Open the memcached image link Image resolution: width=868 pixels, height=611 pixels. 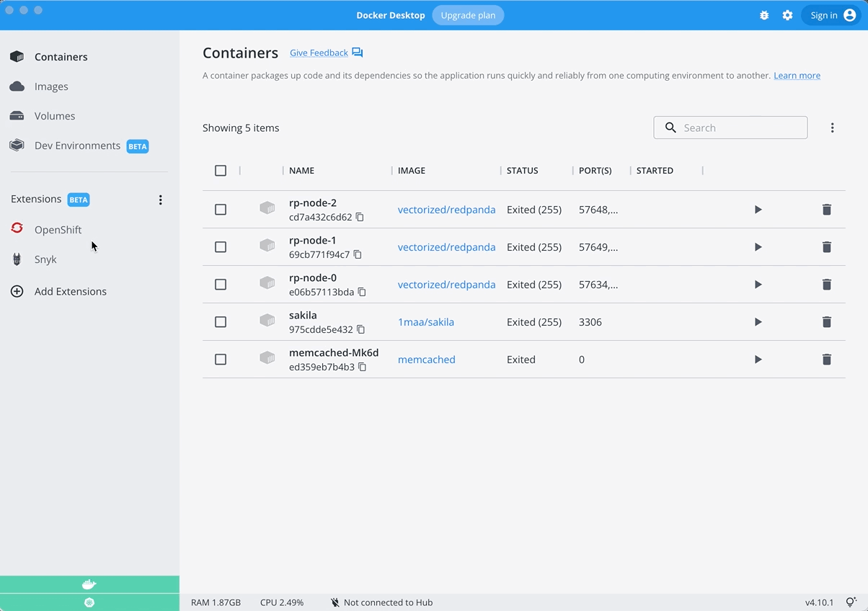point(427,360)
